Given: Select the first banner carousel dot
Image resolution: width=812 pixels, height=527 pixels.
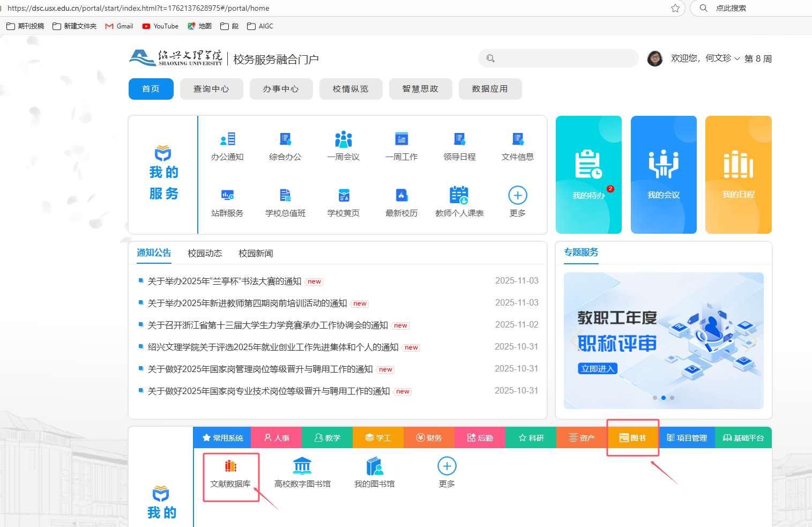Looking at the screenshot, I should point(655,398).
